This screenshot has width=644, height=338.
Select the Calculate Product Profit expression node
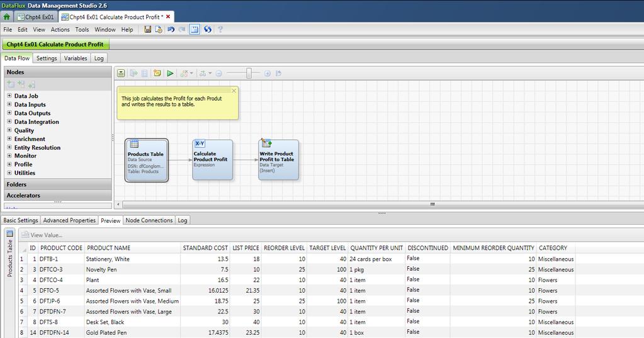[212, 160]
